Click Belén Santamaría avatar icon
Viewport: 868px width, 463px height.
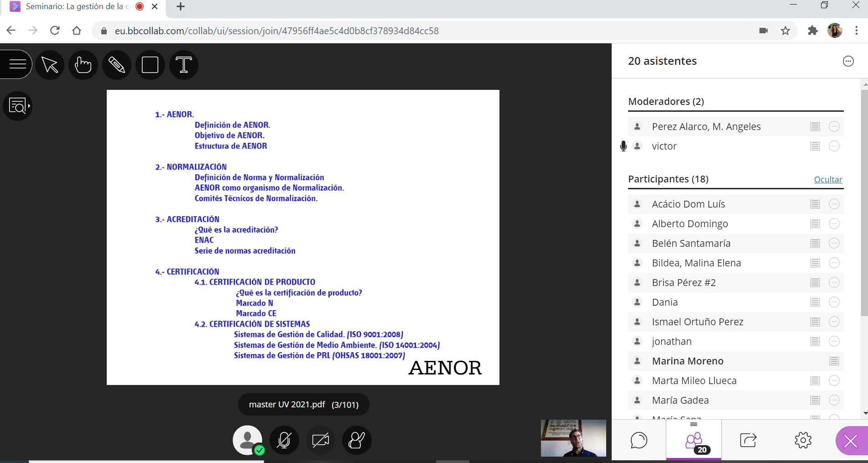click(637, 243)
